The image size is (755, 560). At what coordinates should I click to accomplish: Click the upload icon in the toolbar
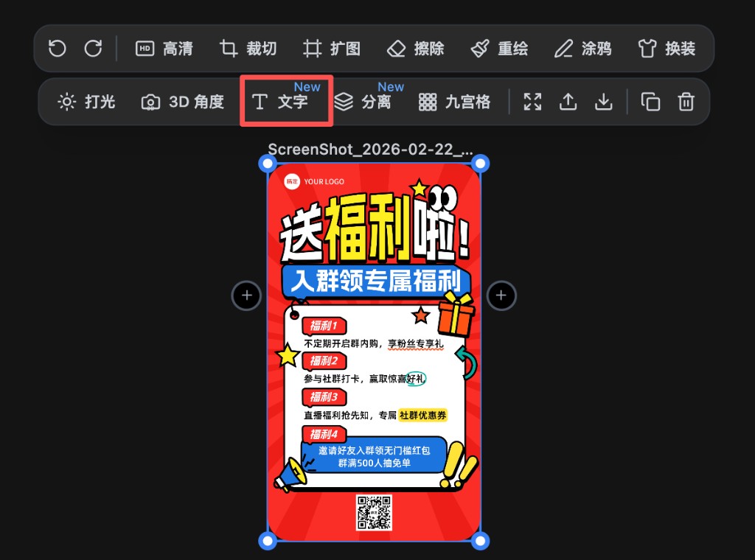click(x=568, y=102)
